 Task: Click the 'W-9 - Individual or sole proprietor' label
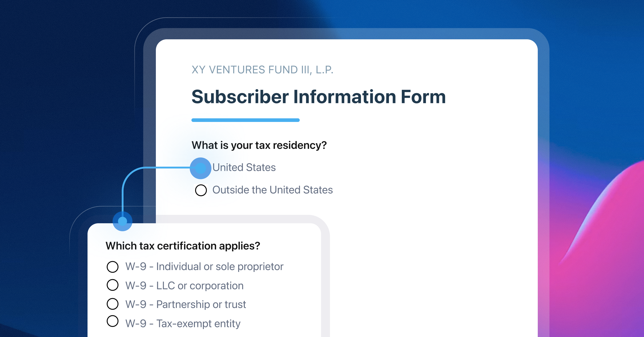point(204,267)
